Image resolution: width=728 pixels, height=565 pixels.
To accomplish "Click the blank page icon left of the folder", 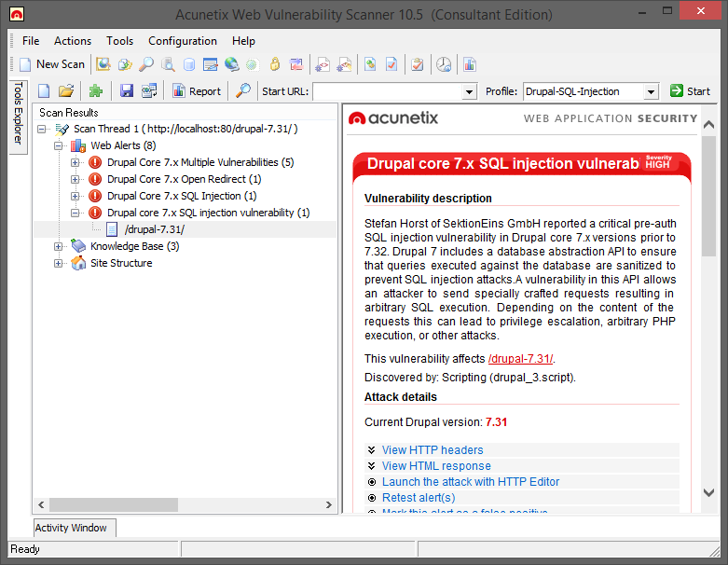I will pyautogui.click(x=44, y=91).
